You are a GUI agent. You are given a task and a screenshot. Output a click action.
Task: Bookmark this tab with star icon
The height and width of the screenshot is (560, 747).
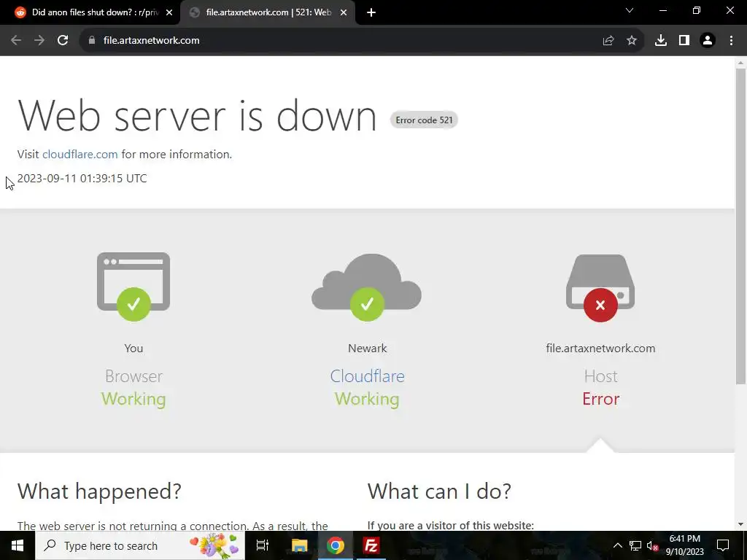pyautogui.click(x=632, y=41)
